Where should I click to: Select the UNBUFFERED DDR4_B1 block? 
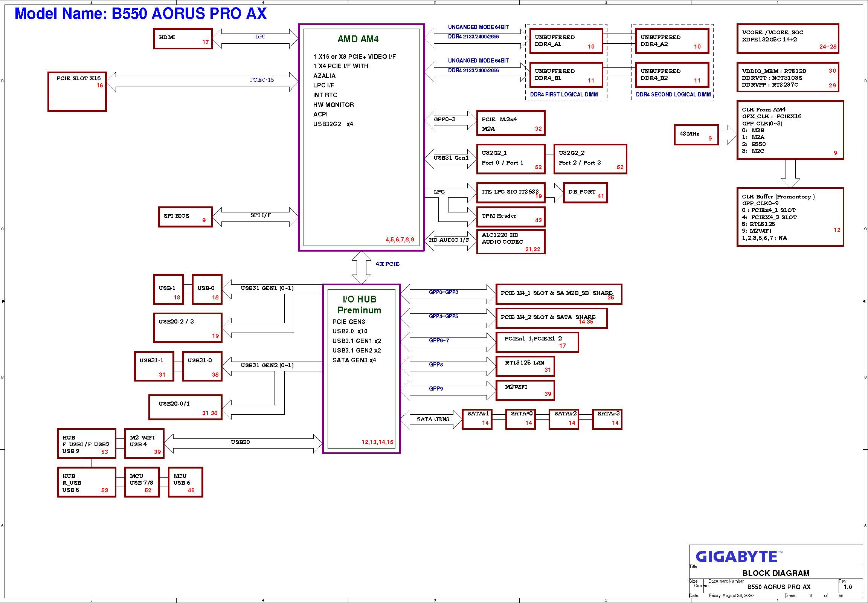click(x=566, y=75)
